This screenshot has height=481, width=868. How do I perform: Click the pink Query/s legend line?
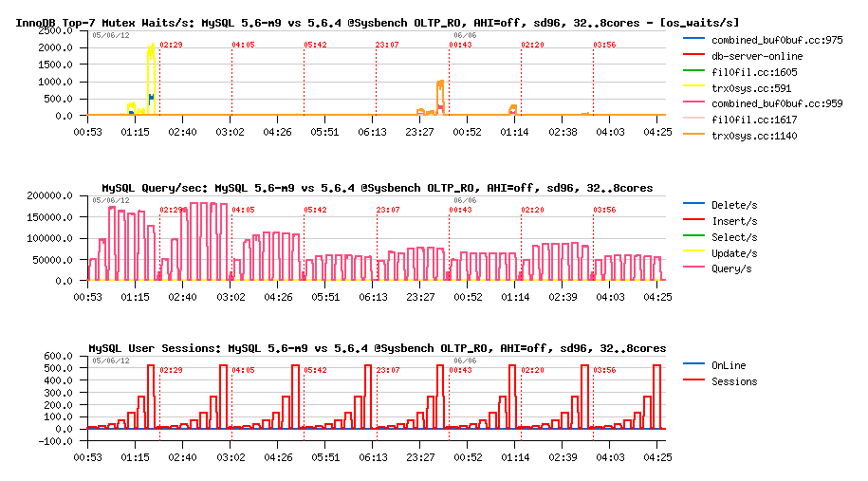[x=693, y=267]
